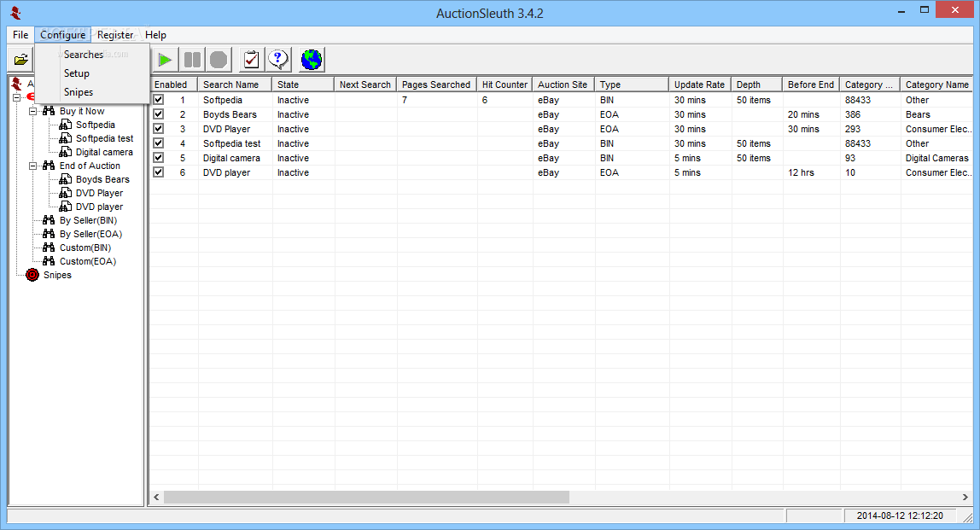This screenshot has width=980, height=530.
Task: Click binoculars icon beside Buy it Now
Action: tap(49, 111)
